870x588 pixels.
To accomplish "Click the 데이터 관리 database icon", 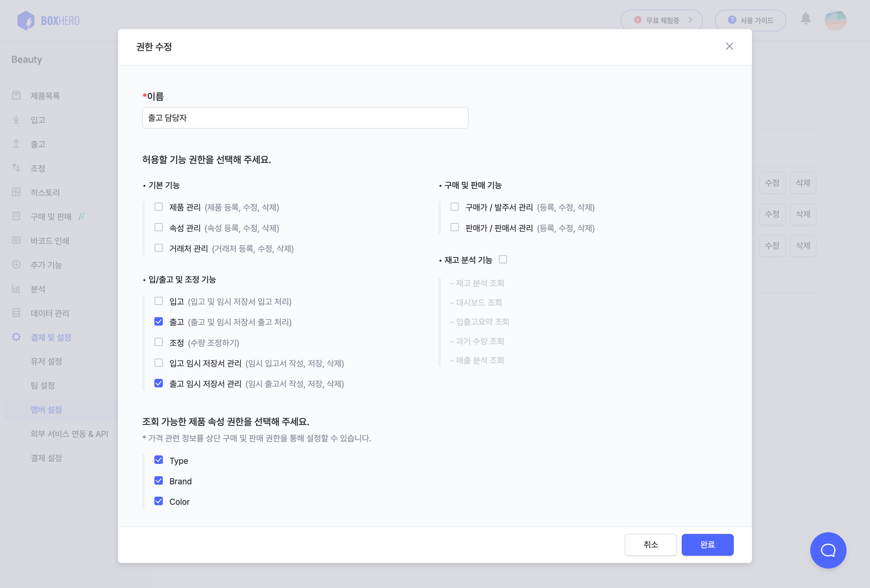I will [17, 313].
